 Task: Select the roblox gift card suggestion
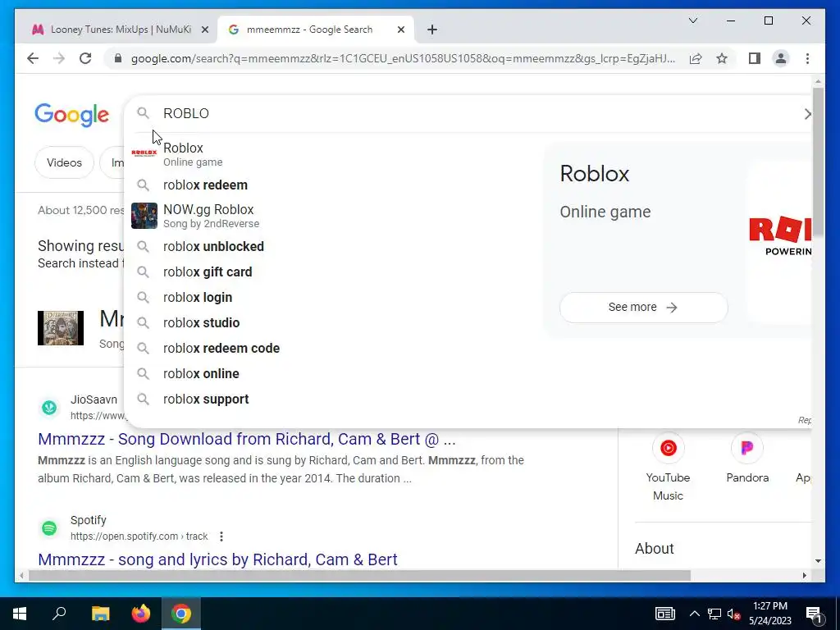point(332,272)
